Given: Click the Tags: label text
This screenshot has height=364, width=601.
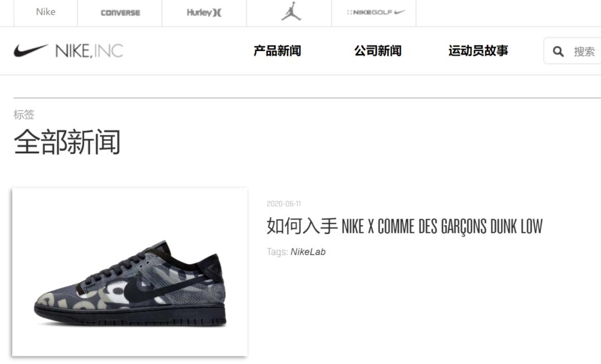Looking at the screenshot, I should [277, 252].
